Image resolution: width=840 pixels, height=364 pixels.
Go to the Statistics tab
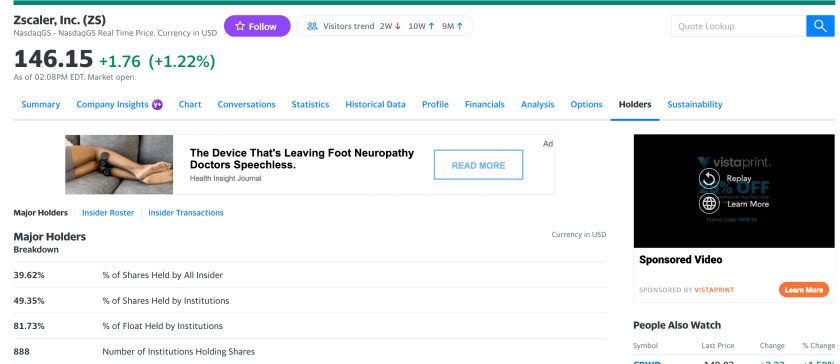click(x=310, y=105)
